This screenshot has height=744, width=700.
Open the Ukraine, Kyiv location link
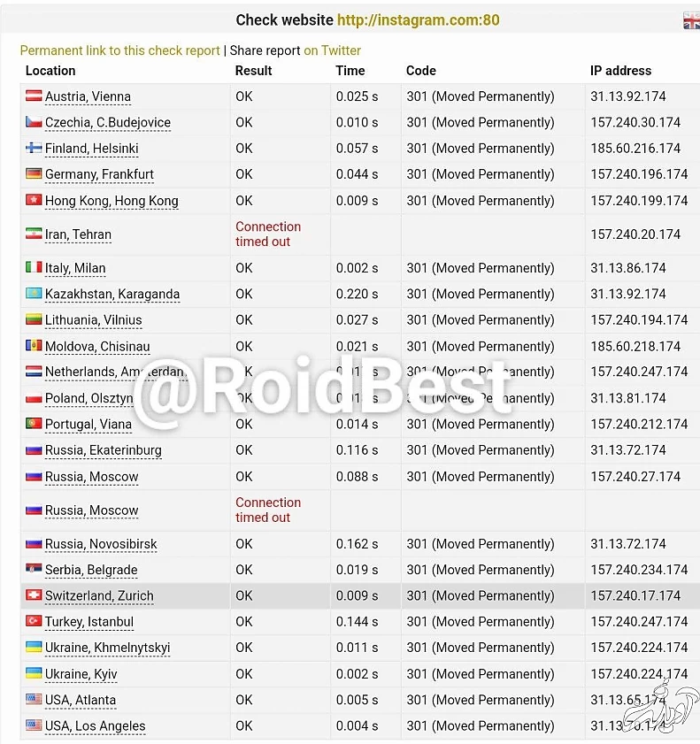click(81, 674)
